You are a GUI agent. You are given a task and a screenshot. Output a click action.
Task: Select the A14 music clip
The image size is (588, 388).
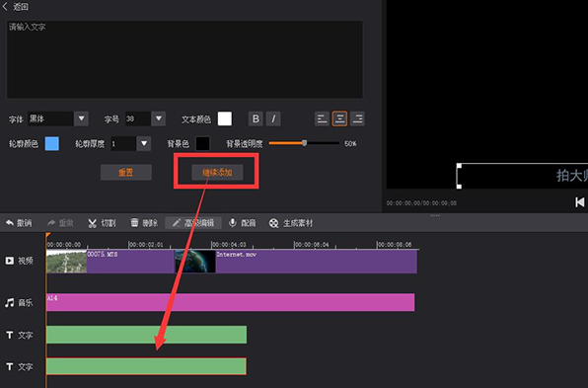(x=230, y=302)
